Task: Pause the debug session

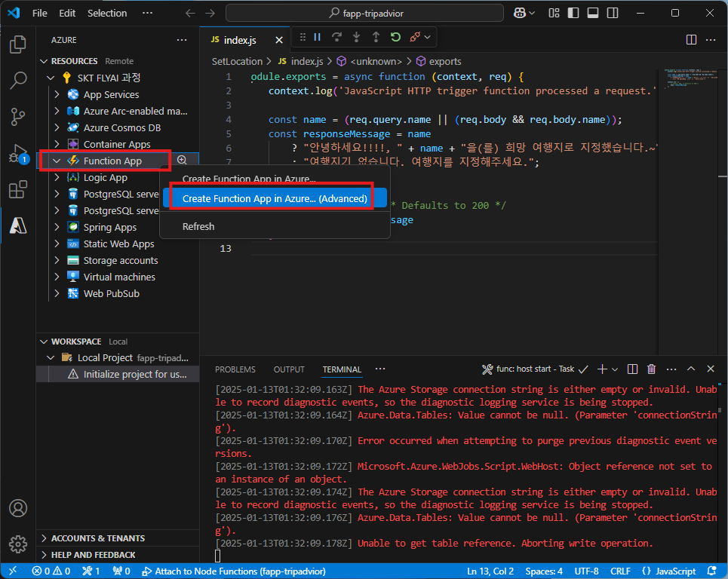Action: [318, 37]
